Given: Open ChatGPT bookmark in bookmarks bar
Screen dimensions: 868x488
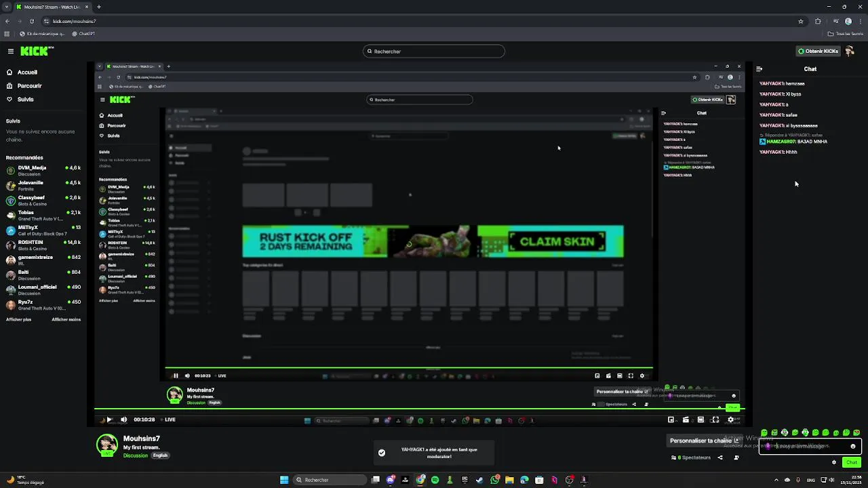Looking at the screenshot, I should pyautogui.click(x=83, y=33).
